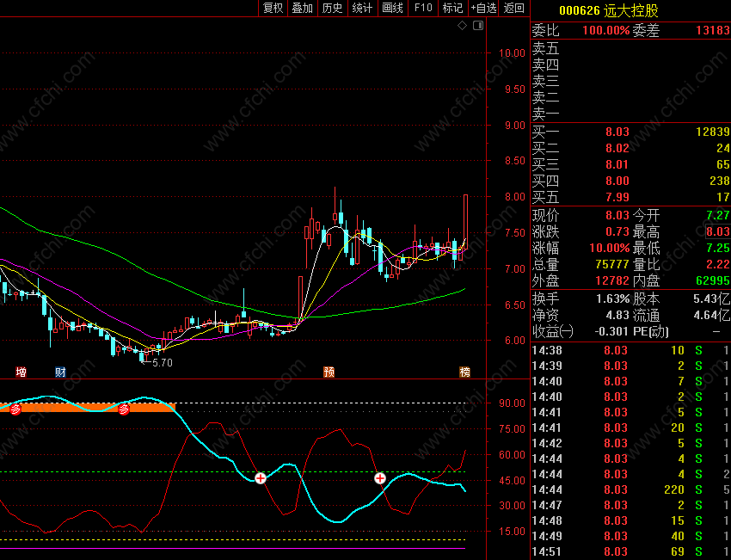
Task: Click the 涨幅 value 10.00%
Action: 609,248
